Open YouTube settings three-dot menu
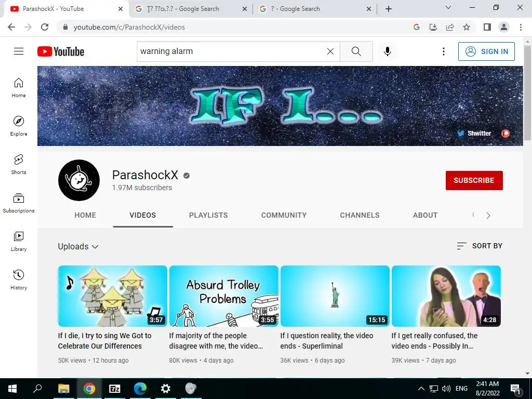Viewport: 532px width, 399px height. 443,51
